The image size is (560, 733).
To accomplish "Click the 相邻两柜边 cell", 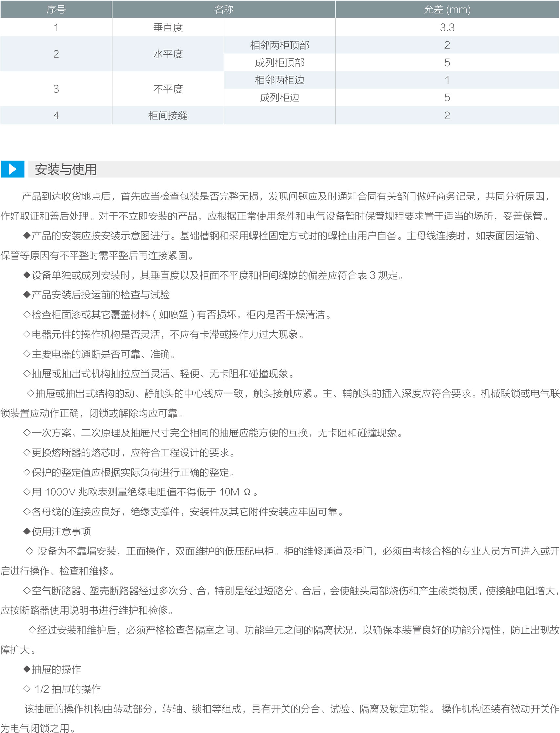I will tap(280, 80).
